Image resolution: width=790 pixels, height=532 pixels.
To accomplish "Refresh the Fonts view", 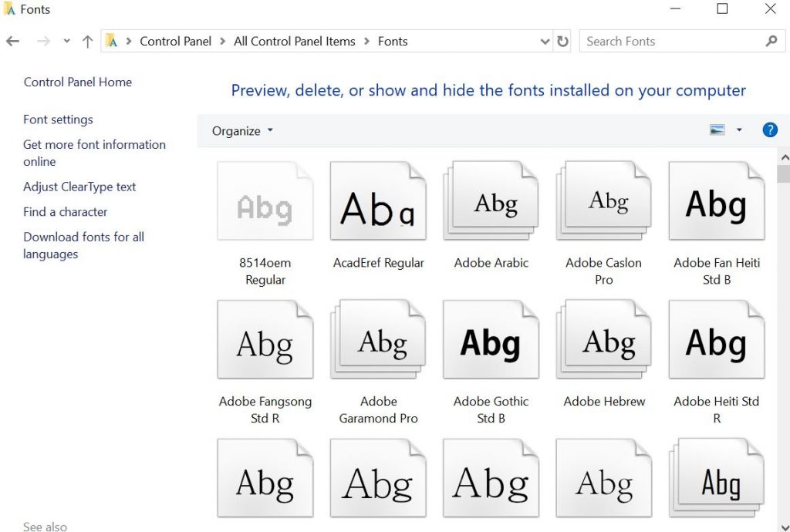I will pyautogui.click(x=562, y=41).
